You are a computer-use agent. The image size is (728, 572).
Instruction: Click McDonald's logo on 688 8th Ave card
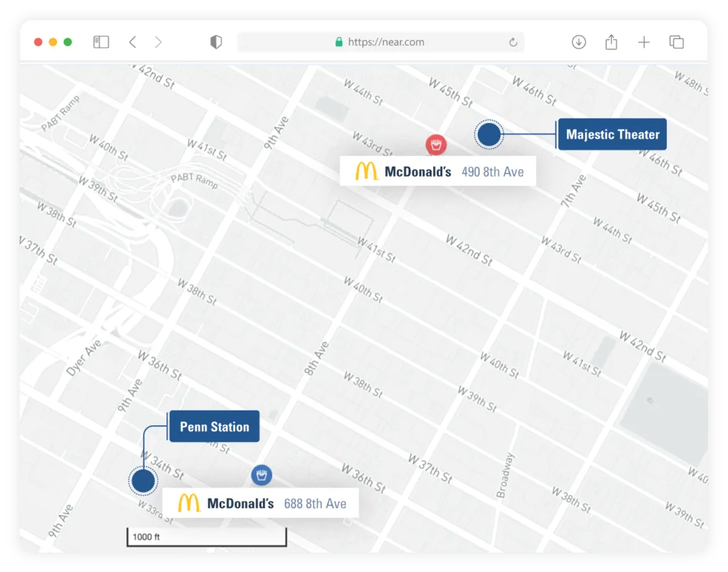click(x=189, y=503)
